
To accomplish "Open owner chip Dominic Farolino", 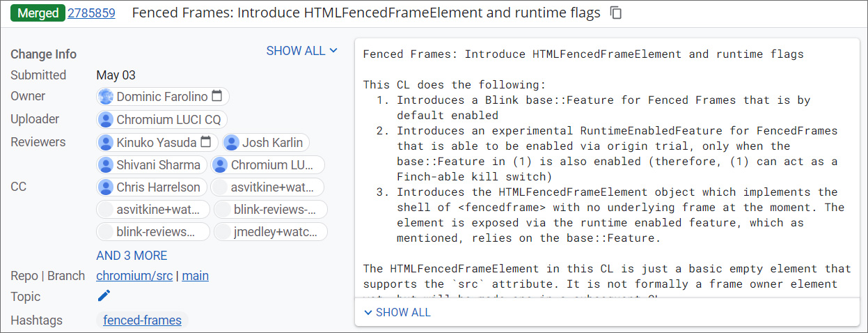I will click(163, 97).
